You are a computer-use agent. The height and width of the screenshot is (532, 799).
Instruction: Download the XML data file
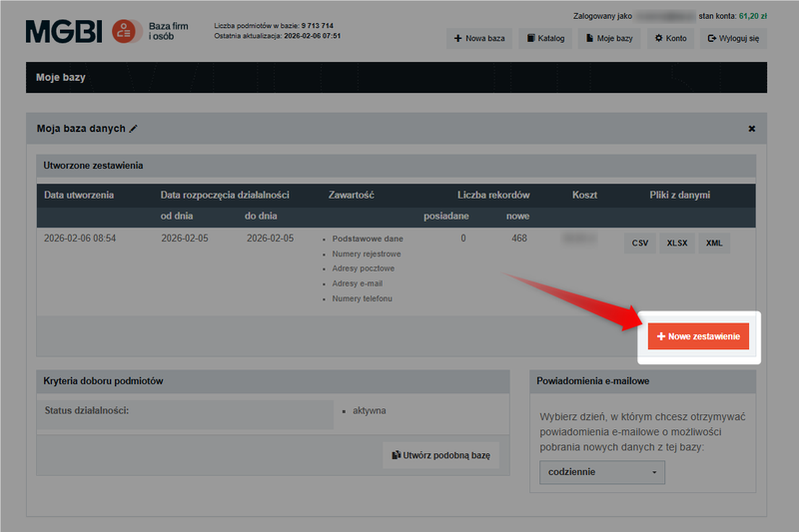[714, 243]
